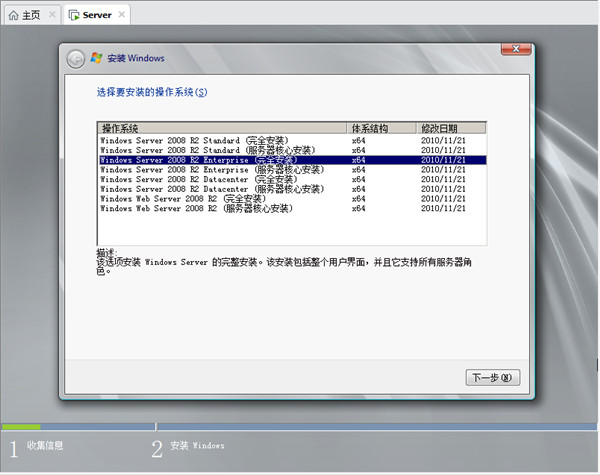Click the Windows flag logo icon

click(96, 58)
